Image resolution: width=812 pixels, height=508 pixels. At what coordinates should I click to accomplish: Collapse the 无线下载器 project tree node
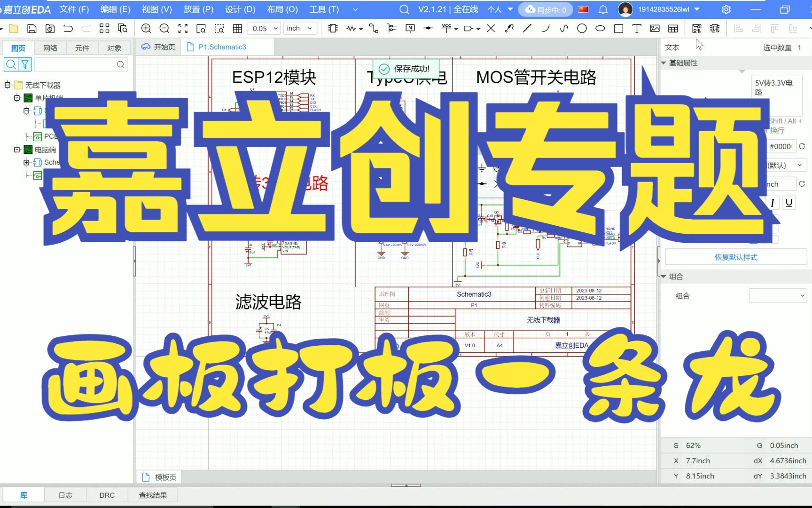(x=8, y=85)
